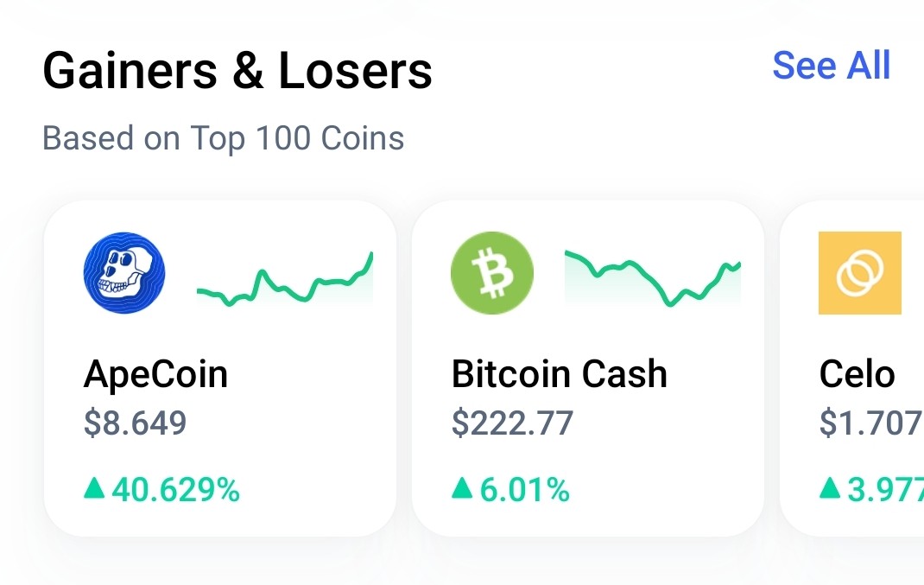Viewport: 924px width, 585px height.
Task: Click the See All link
Action: pos(831,65)
